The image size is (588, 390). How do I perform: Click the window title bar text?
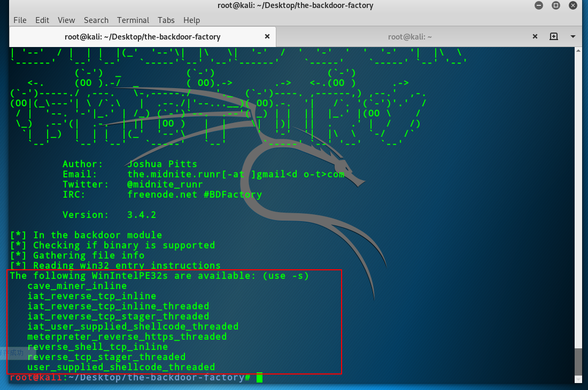296,6
